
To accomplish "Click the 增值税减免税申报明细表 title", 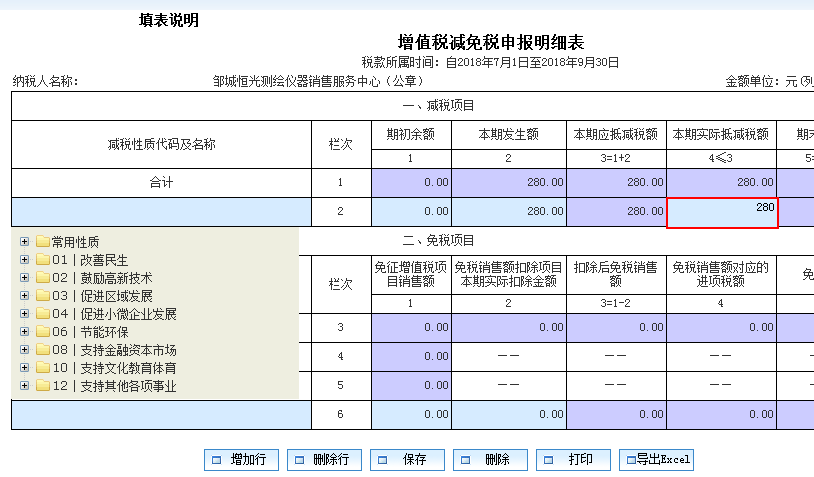I will 491,42.
